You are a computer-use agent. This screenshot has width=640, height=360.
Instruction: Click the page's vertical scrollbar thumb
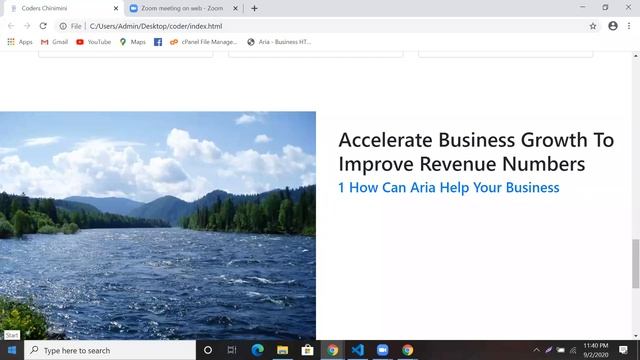(x=636, y=264)
